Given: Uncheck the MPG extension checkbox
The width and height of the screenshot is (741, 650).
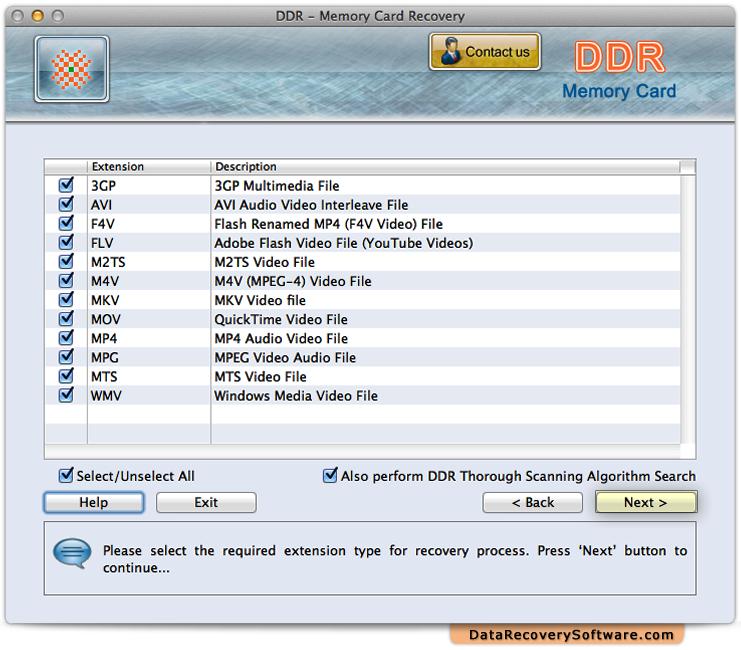Looking at the screenshot, I should click(66, 357).
